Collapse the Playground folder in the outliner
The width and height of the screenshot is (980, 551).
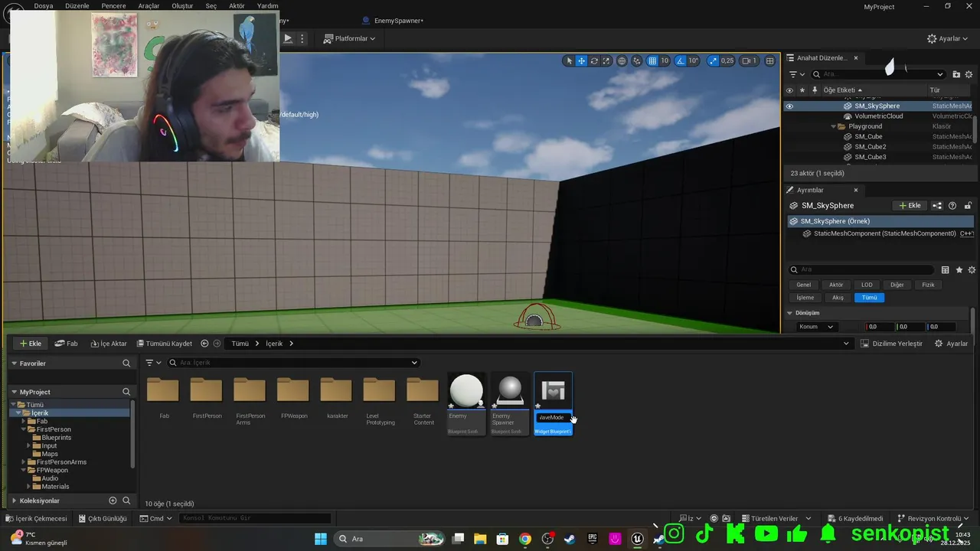[834, 126]
